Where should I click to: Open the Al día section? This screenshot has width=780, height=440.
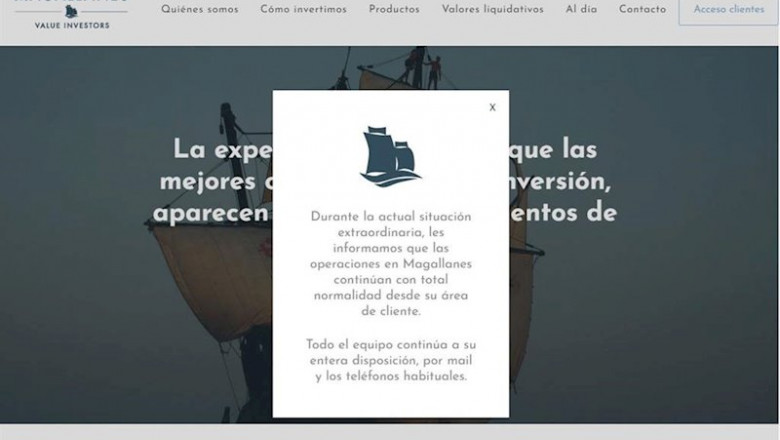point(581,9)
